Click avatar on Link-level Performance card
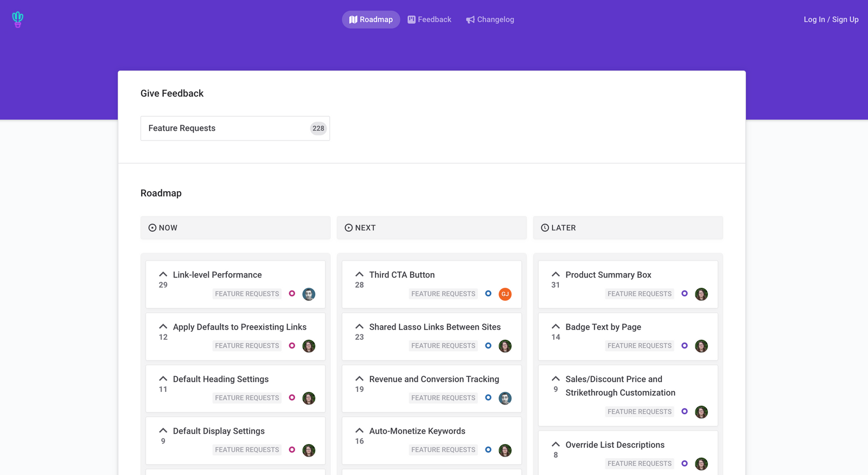The image size is (868, 475). [x=309, y=294]
